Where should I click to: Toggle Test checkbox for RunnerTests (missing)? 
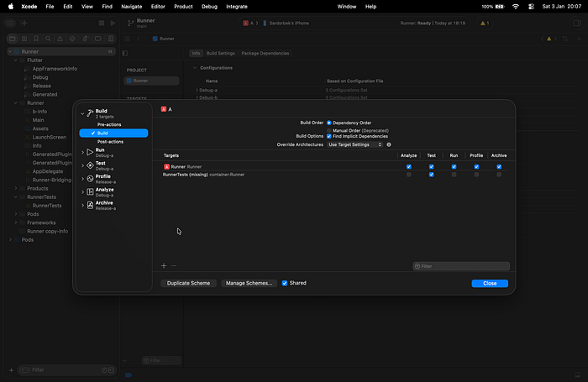pos(431,175)
